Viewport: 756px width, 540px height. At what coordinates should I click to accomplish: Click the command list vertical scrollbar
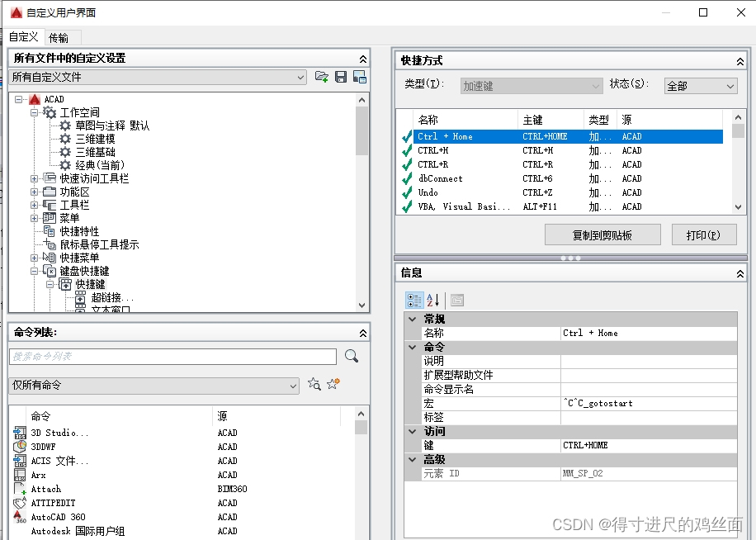(x=361, y=472)
